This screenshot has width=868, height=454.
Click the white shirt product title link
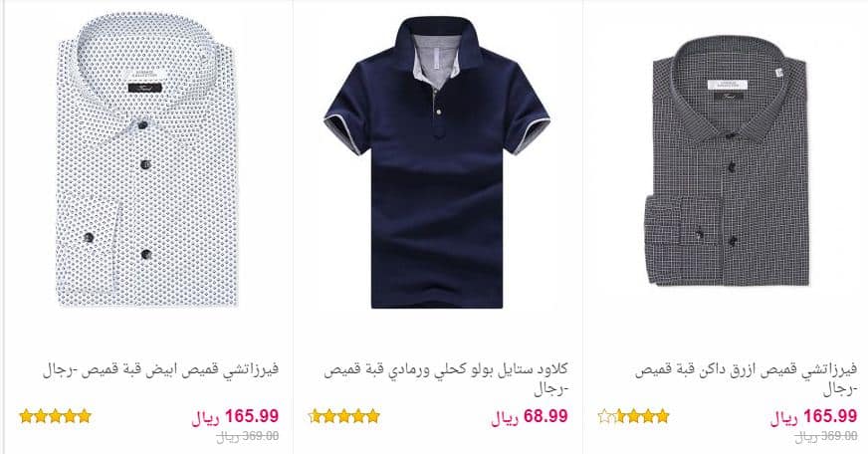[x=160, y=369]
